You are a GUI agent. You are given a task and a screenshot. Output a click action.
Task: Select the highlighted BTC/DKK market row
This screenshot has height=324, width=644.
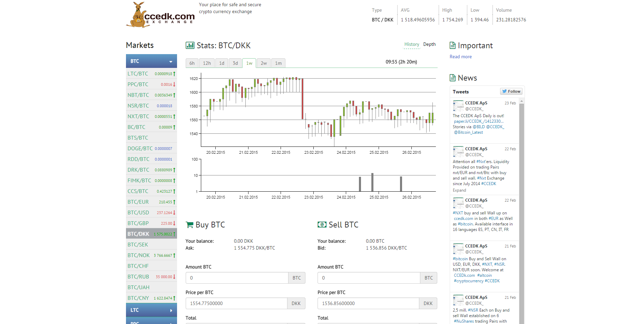tap(152, 234)
